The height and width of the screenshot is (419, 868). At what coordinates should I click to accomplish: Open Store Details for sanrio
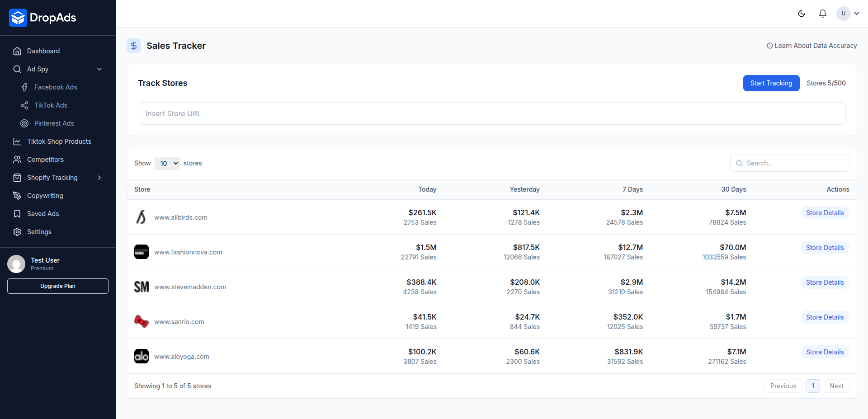825,317
